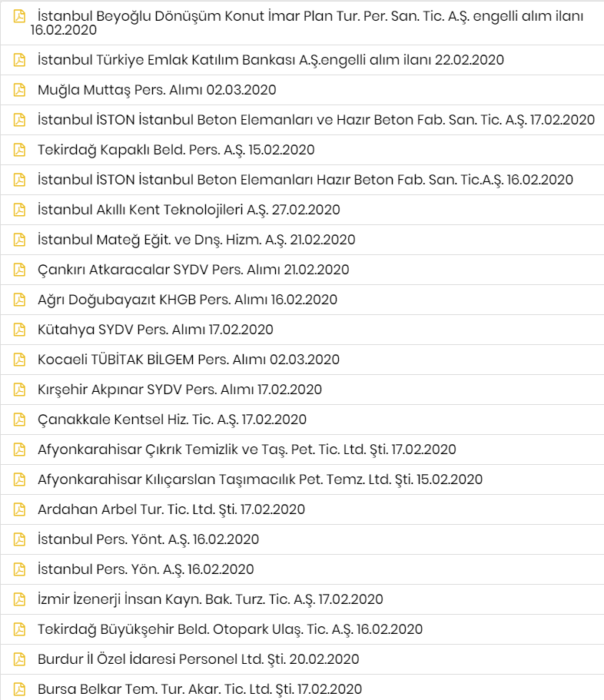604x700 pixels.
Task: Click PDF icon beside İSTON 16.02.2020 listing
Action: click(x=19, y=180)
